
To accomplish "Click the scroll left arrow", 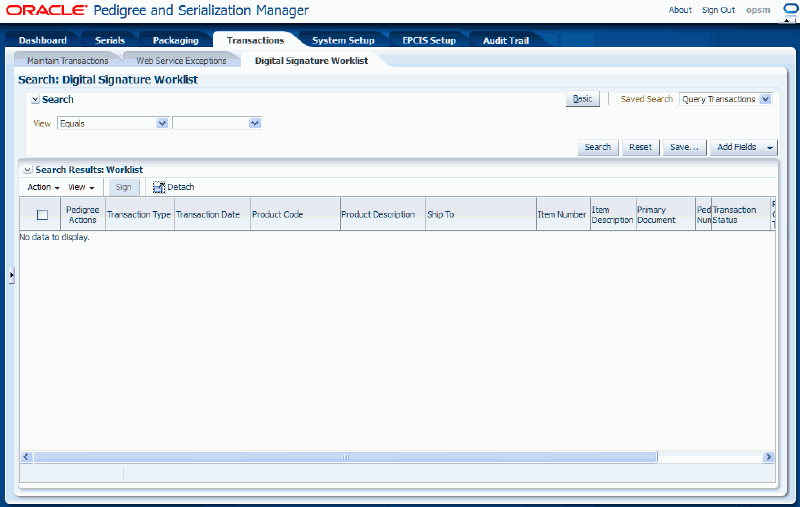I will pyautogui.click(x=27, y=457).
